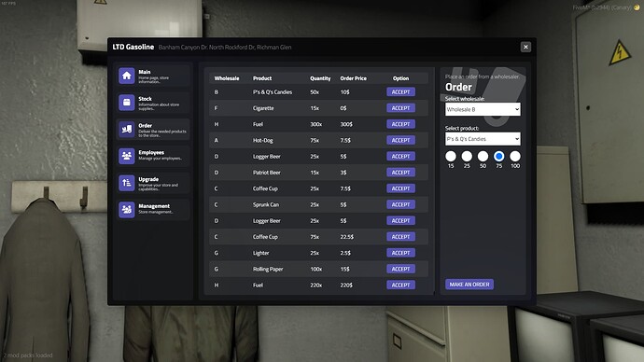Screen dimensions: 644x362
Task: Open the Employees people icon
Action: (127, 156)
